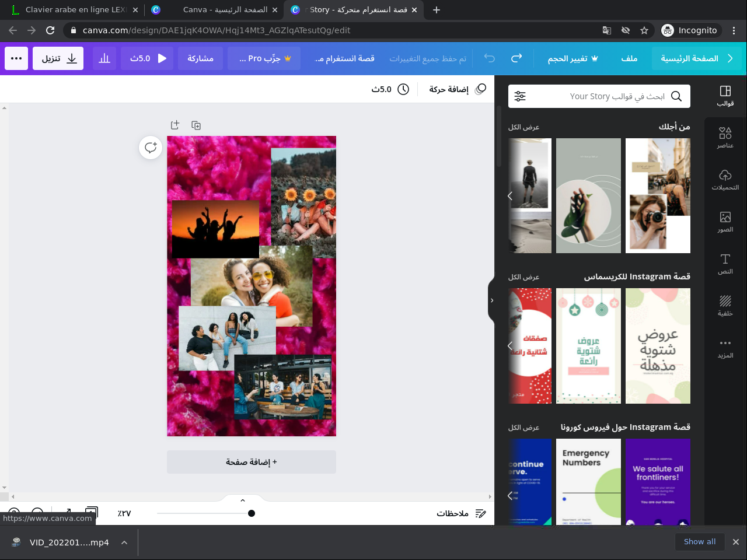Viewport: 747px width, 560px height.
Task: Click the undo arrow in top toolbar
Action: point(490,58)
